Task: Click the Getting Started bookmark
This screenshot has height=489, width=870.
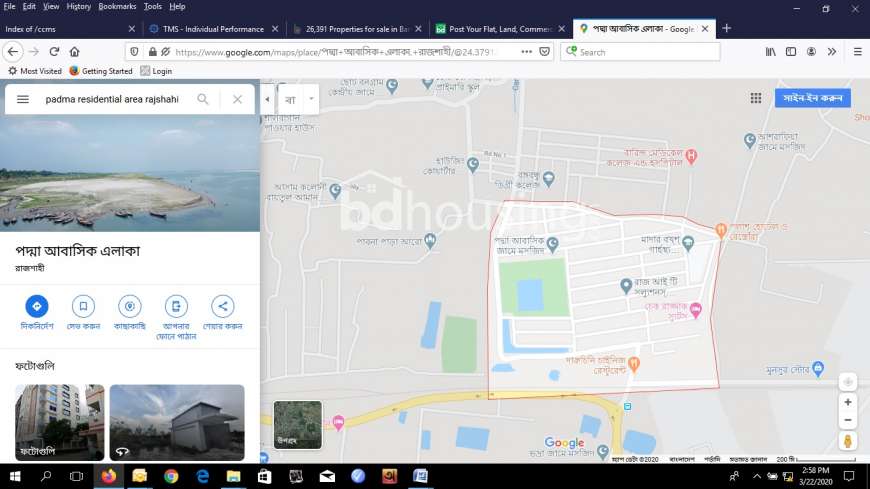Action: (101, 71)
